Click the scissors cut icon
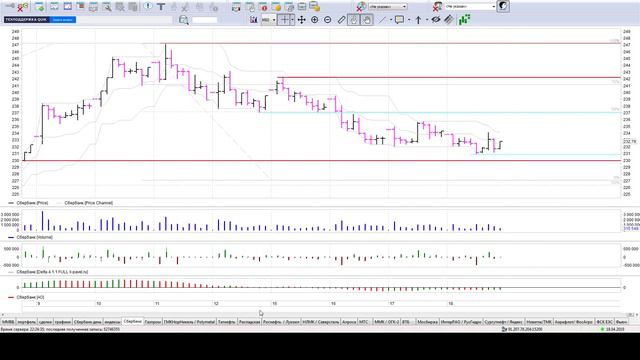This screenshot has height=360, width=640. coord(186,7)
